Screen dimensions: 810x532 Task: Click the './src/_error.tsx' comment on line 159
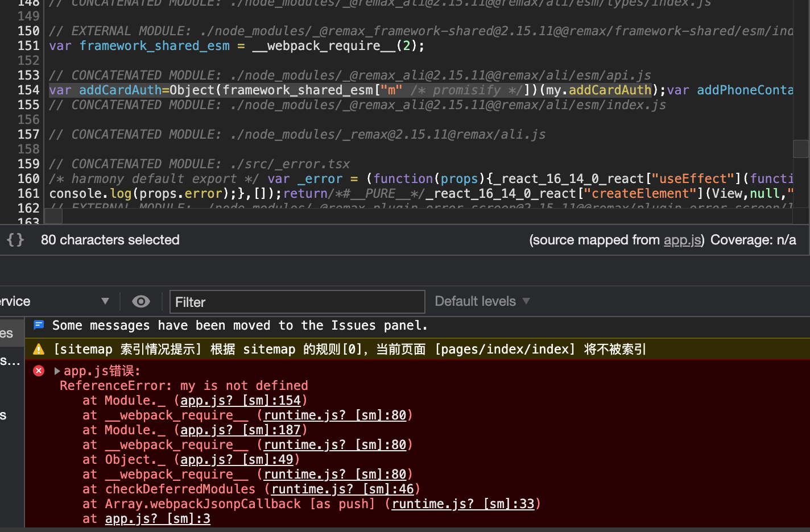click(x=290, y=164)
